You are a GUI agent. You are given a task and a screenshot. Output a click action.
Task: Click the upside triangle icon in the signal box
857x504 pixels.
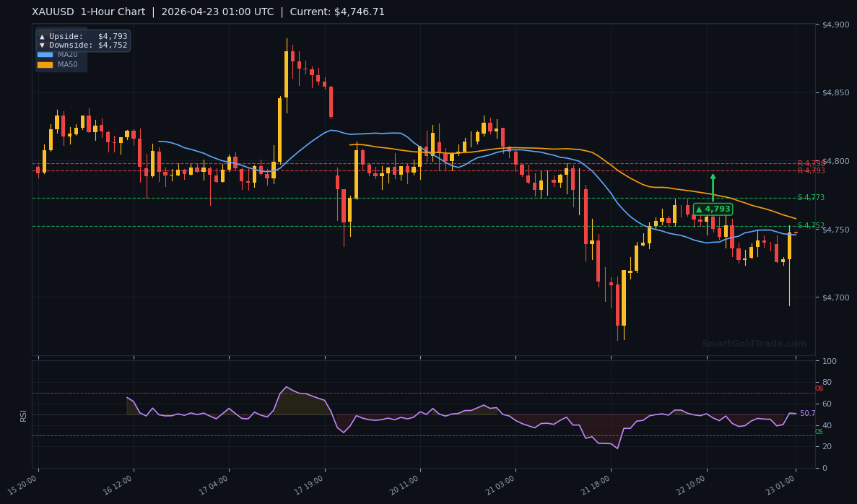[x=42, y=35]
